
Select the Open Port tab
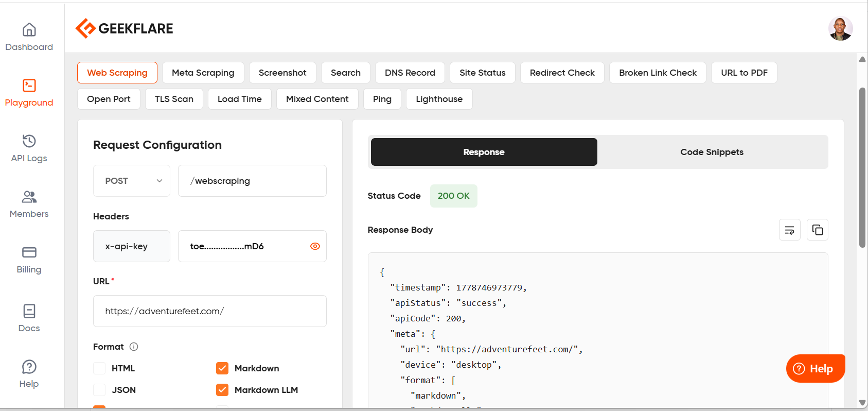[109, 99]
